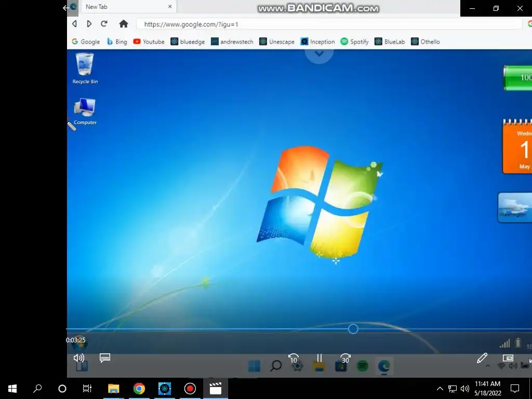The height and width of the screenshot is (399, 532).
Task: Click the green battery gadget
Action: click(x=517, y=78)
